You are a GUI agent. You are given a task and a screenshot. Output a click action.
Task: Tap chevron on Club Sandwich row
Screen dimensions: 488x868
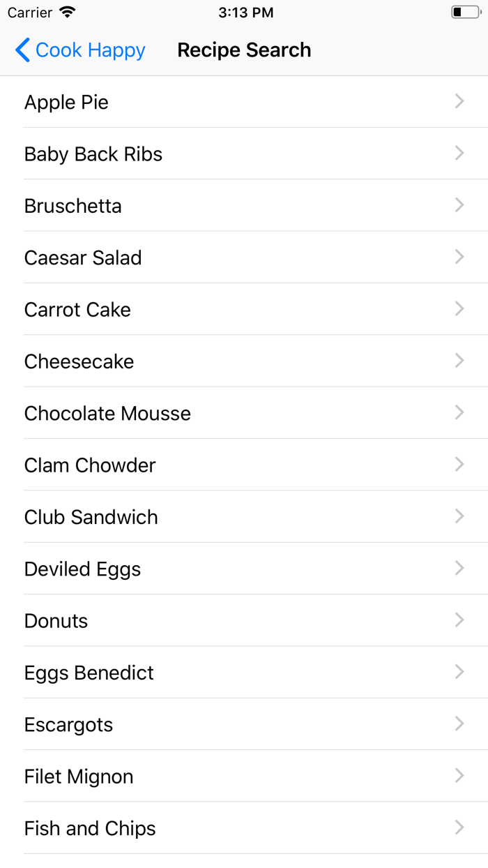459,516
